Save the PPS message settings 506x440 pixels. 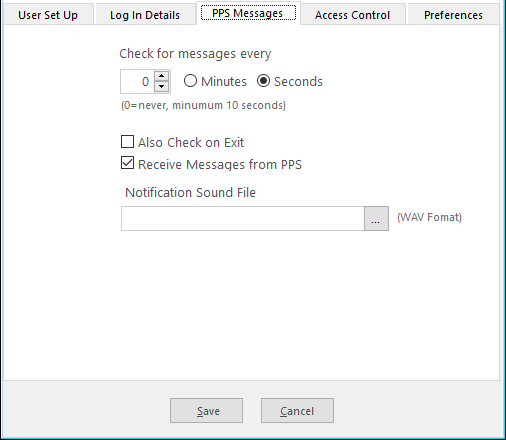pos(206,411)
